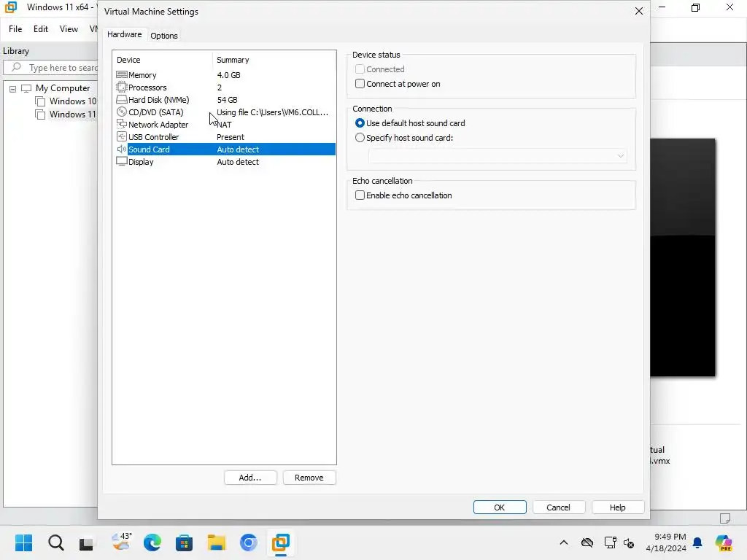
Task: Switch to the Options tab
Action: point(164,36)
